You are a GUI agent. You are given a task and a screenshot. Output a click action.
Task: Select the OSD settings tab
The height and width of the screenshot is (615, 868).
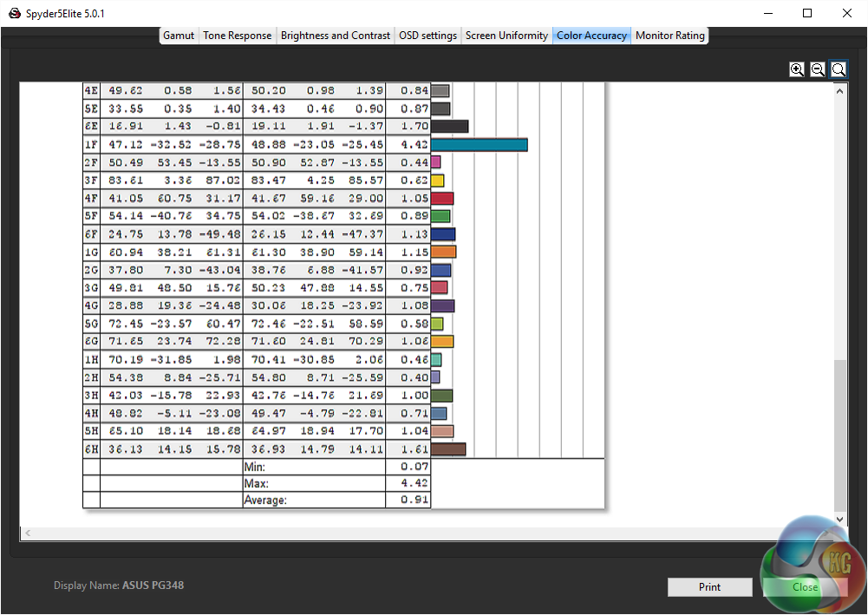(x=427, y=36)
